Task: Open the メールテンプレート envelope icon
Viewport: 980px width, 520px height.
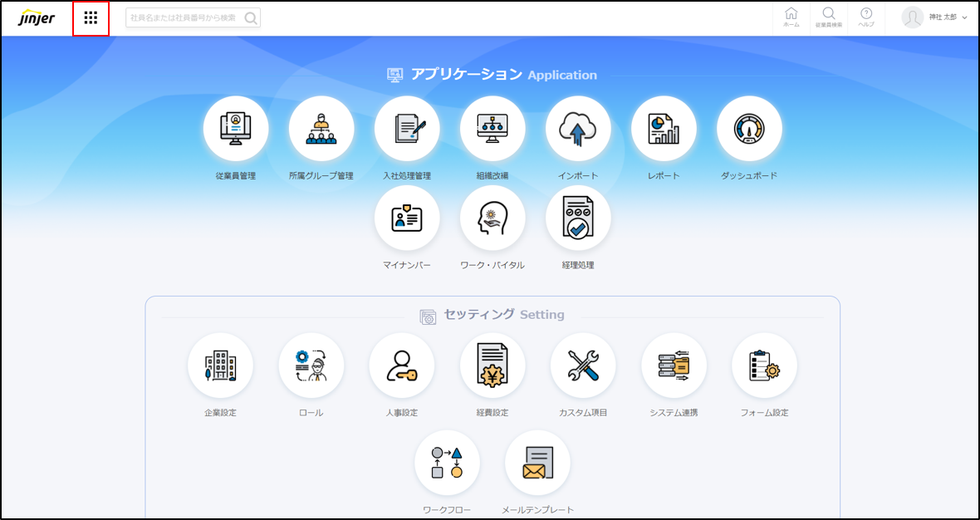Action: 537,463
